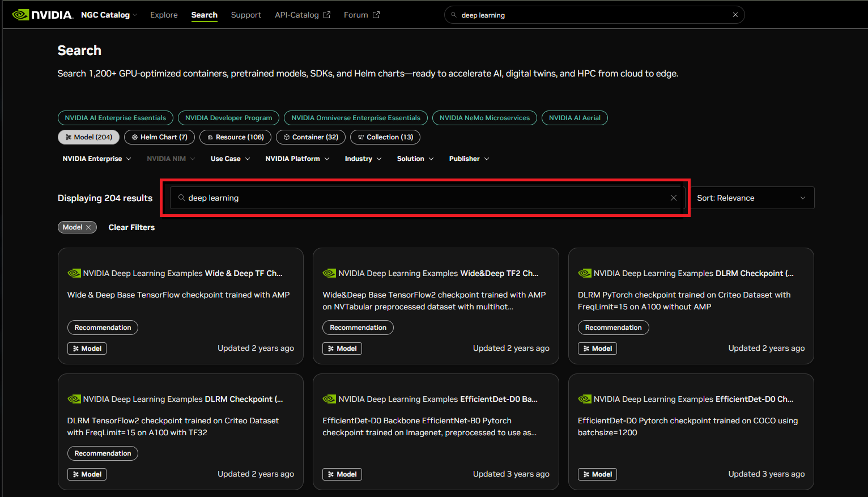The width and height of the screenshot is (868, 497).
Task: Click Model badge on EfficientDet-D0 Backbone card
Action: point(342,474)
